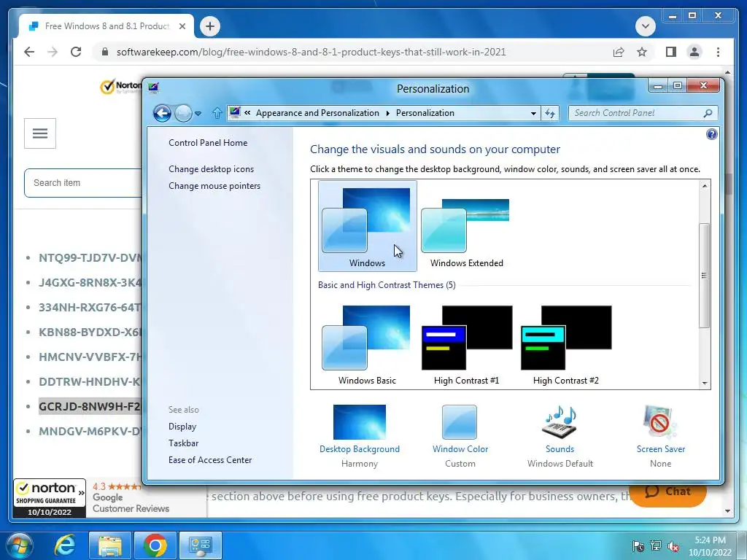Image resolution: width=747 pixels, height=560 pixels.
Task: Select the Windows theme thumbnail
Action: (368, 226)
